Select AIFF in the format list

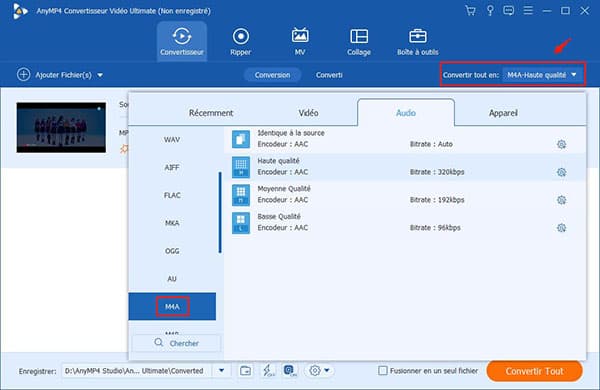coord(172,167)
